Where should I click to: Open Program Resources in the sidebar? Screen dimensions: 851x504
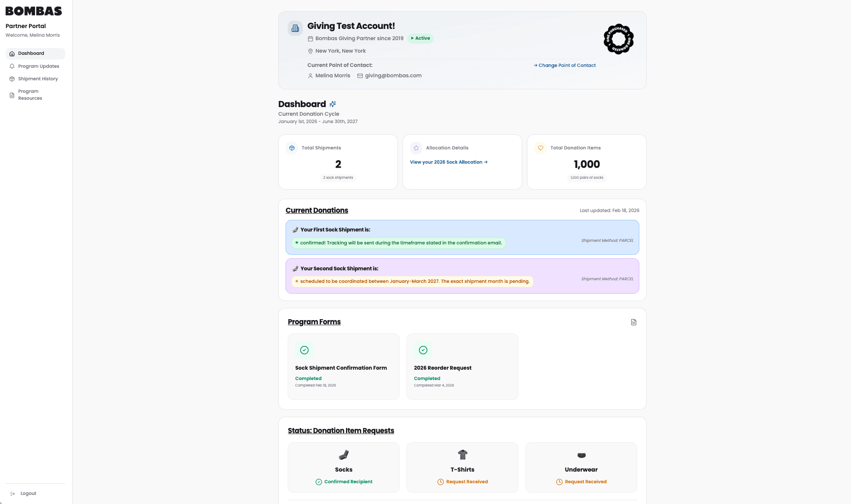pos(35,95)
